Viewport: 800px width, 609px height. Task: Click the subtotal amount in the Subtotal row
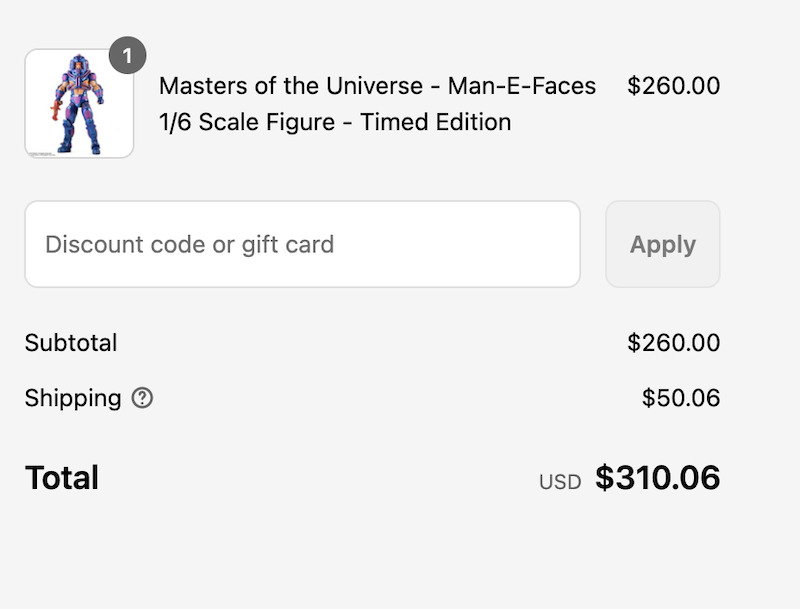coord(673,343)
